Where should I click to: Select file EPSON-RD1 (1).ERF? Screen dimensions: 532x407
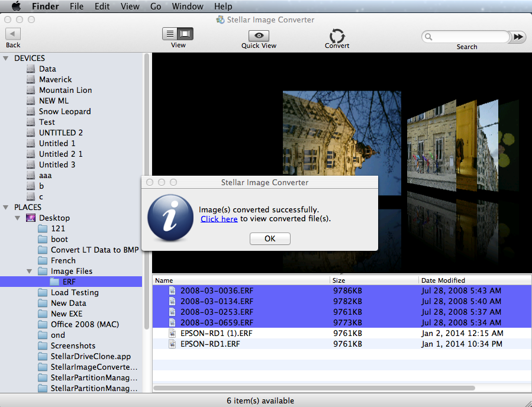(x=342, y=333)
